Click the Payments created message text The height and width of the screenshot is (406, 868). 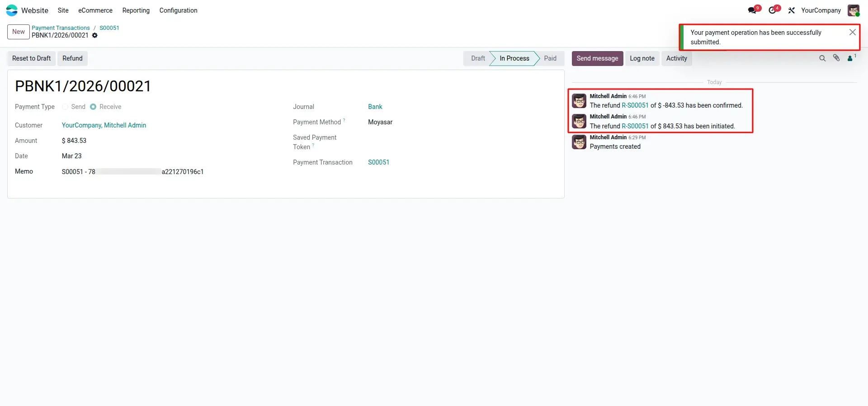[x=615, y=146]
